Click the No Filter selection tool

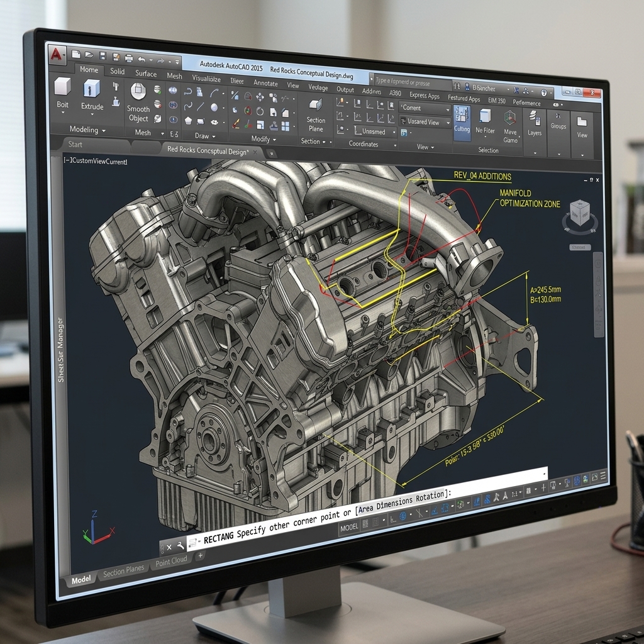[485, 122]
